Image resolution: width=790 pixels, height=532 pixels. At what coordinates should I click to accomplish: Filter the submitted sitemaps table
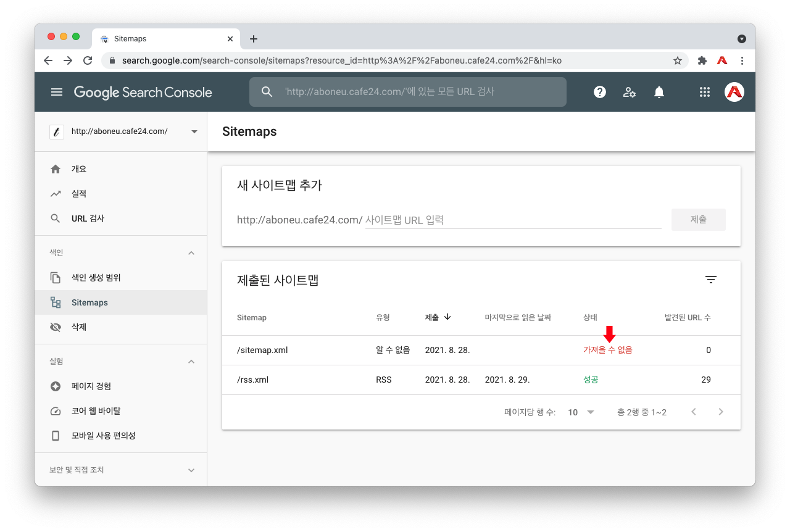coord(711,280)
